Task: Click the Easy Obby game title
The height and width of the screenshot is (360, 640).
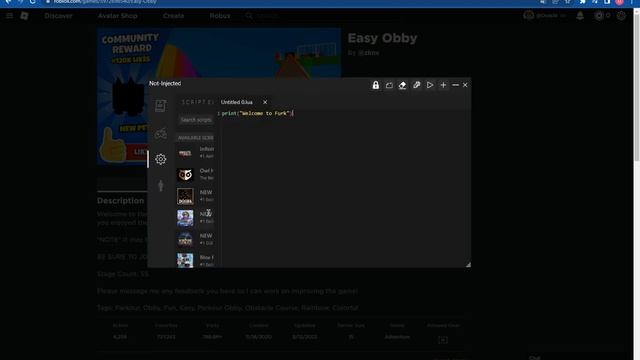Action: click(382, 38)
